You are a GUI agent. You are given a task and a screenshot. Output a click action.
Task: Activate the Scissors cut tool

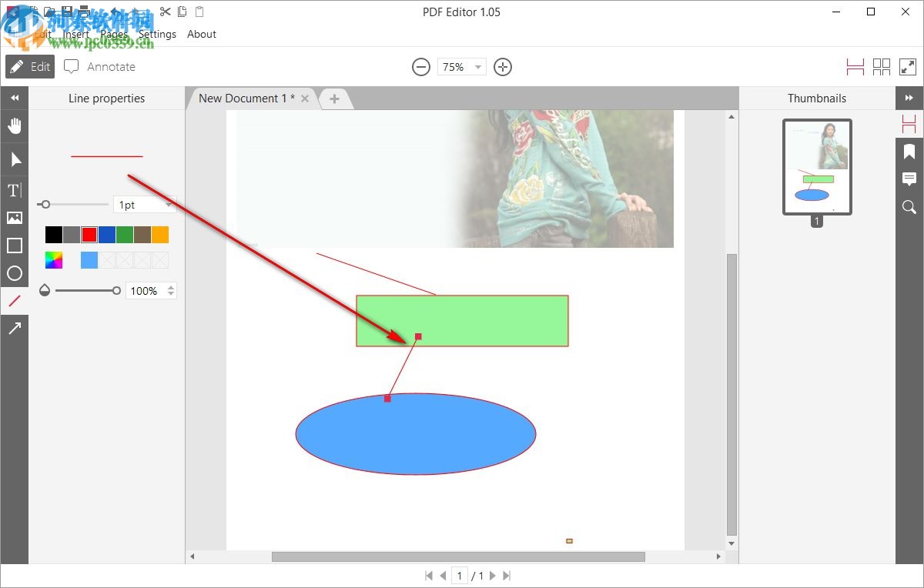(164, 12)
